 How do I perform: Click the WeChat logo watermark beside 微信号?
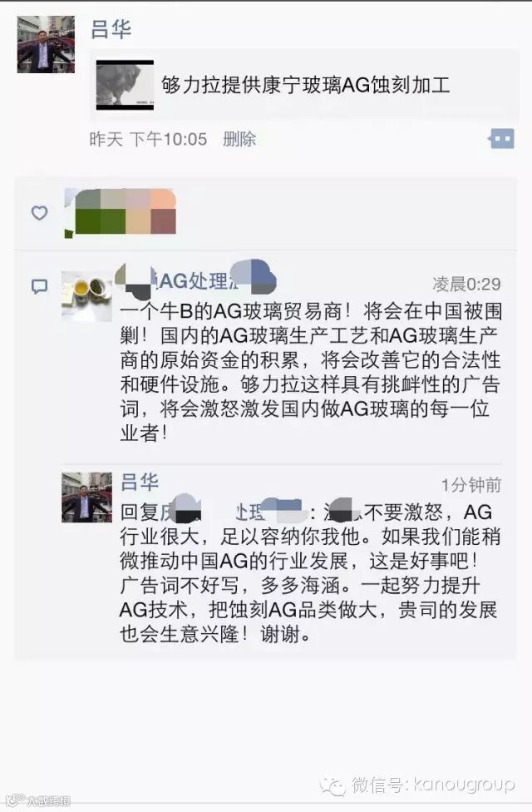pyautogui.click(x=332, y=785)
